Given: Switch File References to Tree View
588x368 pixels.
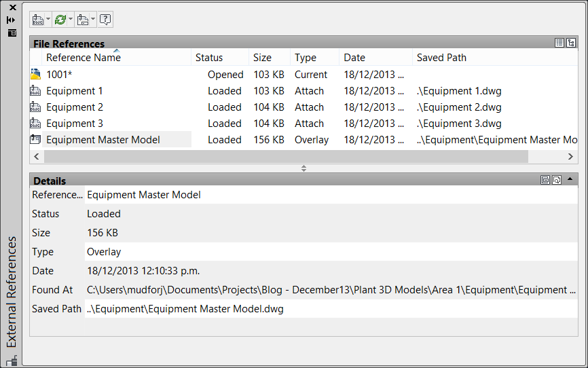Looking at the screenshot, I should click(x=571, y=43).
